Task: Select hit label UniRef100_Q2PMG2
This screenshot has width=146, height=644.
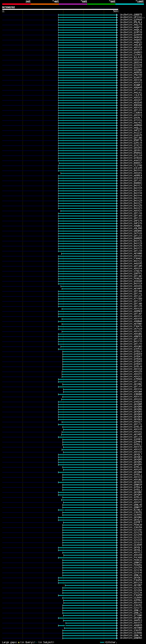Action: (131, 600)
